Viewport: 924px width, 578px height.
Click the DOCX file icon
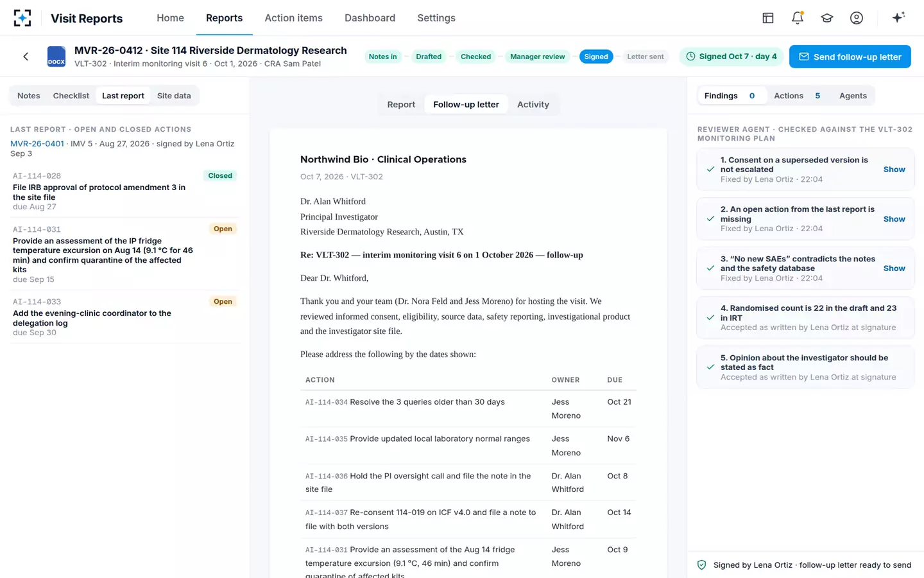pyautogui.click(x=56, y=57)
